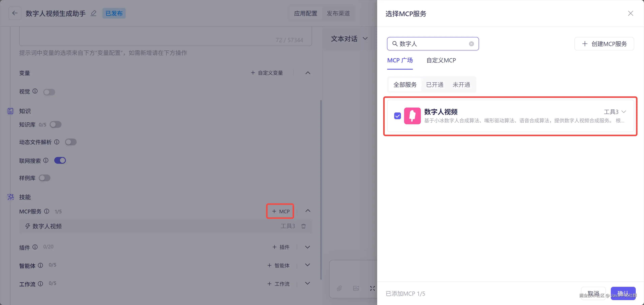This screenshot has width=644, height=305.
Task: Enable the 知识库 toggle
Action: click(x=55, y=124)
